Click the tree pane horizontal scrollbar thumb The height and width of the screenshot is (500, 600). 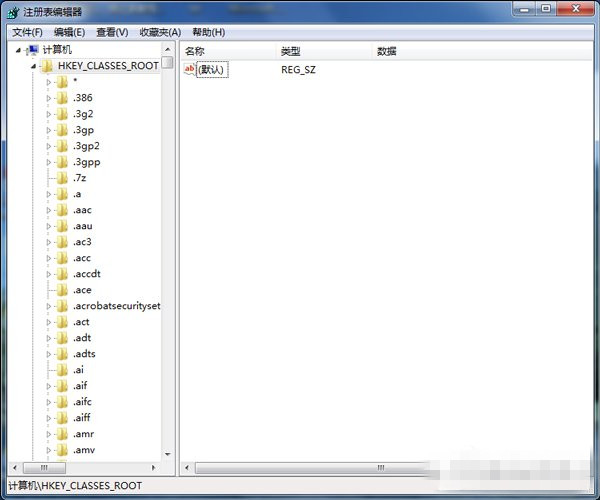[44, 467]
